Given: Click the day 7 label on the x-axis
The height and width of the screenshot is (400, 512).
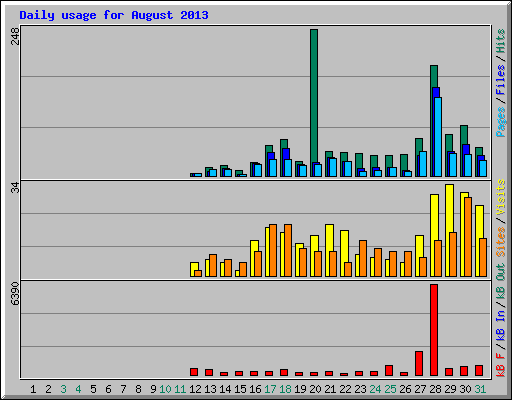Looking at the screenshot, I should tap(123, 389).
